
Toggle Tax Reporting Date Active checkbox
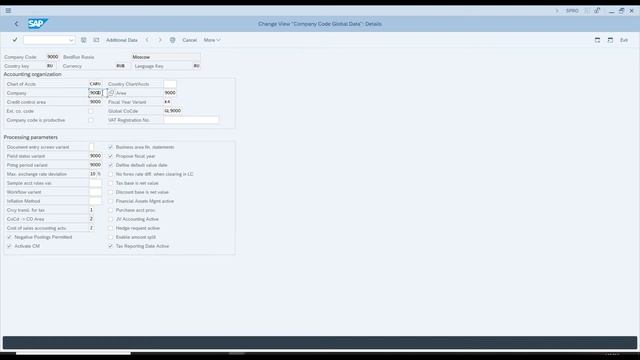click(x=111, y=246)
